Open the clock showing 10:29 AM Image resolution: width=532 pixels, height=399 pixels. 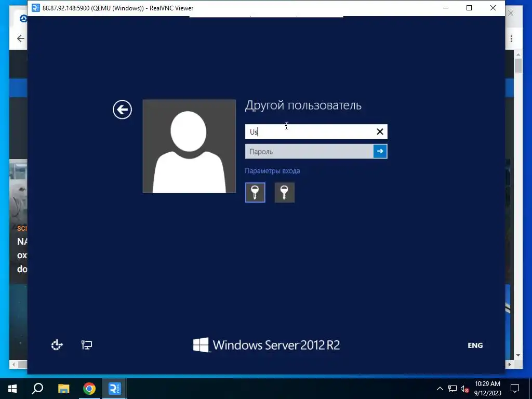487,389
